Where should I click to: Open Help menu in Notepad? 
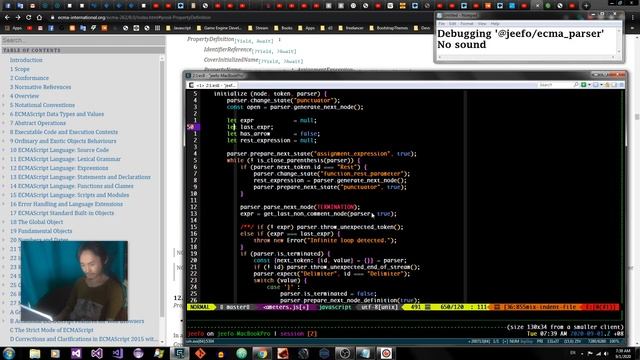click(x=495, y=24)
